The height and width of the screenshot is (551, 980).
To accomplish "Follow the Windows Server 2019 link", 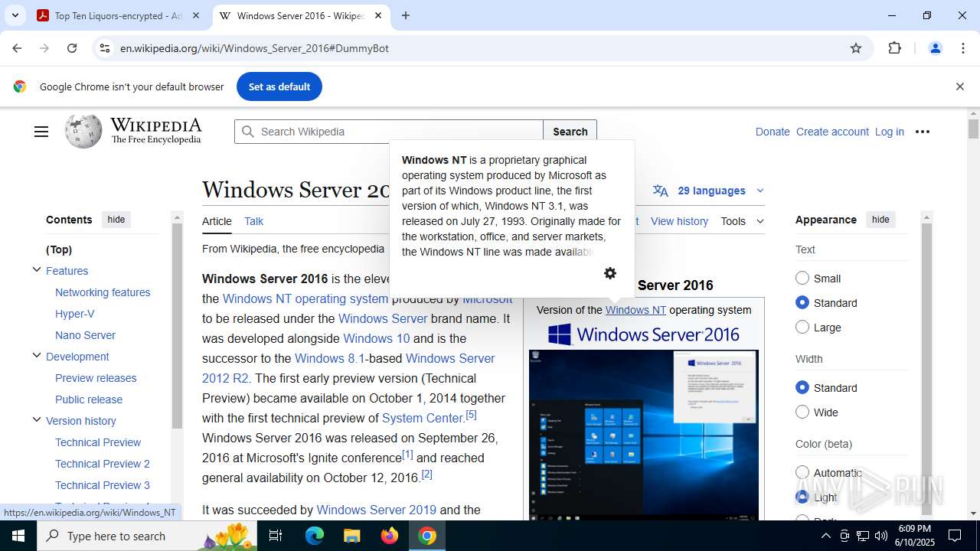I will tap(376, 510).
